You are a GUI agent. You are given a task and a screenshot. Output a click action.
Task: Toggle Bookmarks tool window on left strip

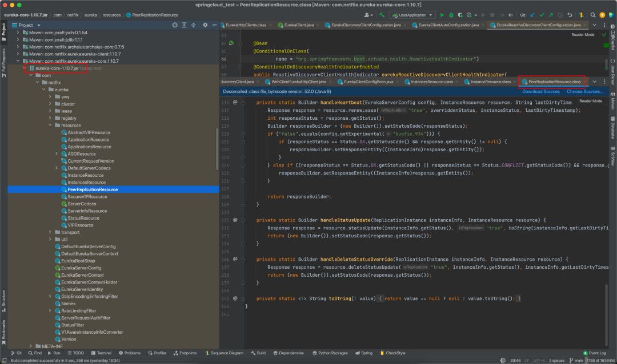click(3, 332)
